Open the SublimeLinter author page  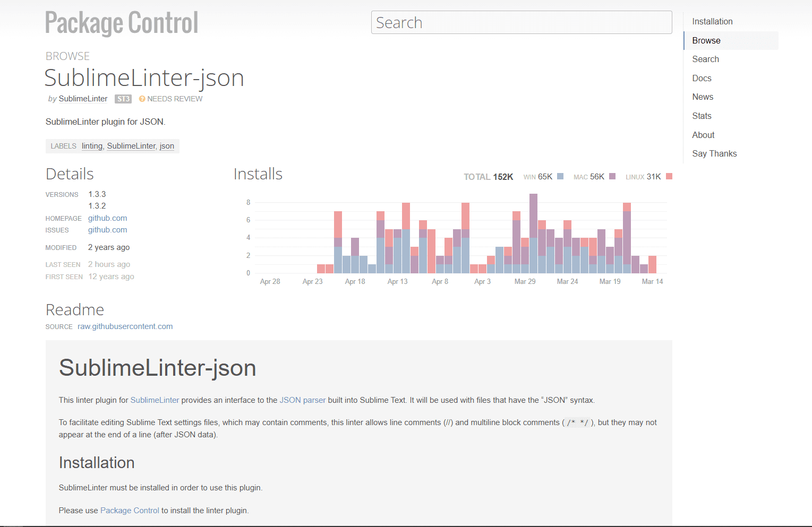(83, 99)
